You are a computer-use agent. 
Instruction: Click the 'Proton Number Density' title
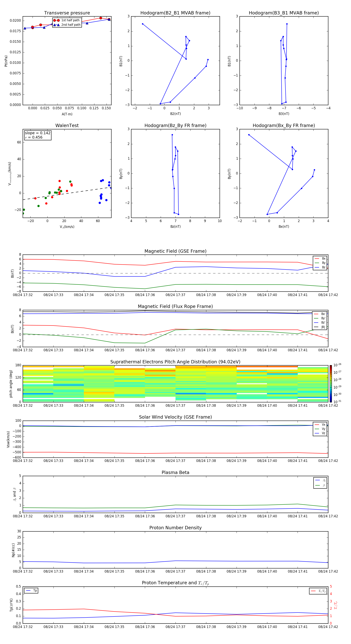click(x=175, y=528)
